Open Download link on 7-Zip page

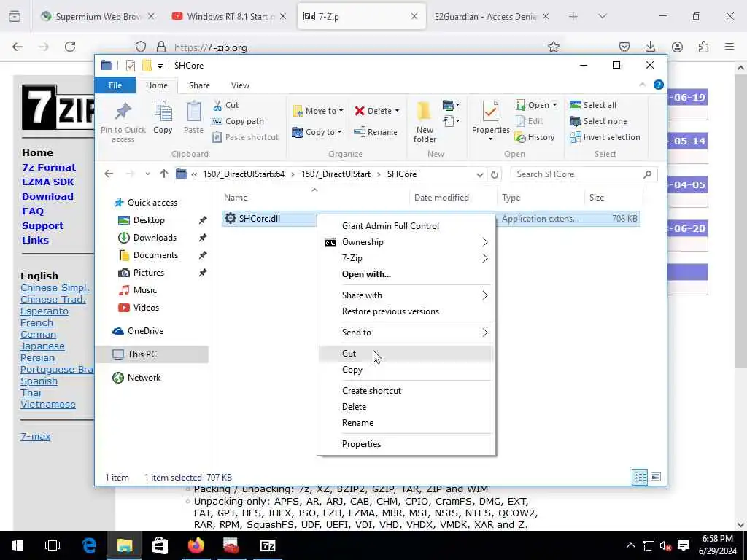47,196
